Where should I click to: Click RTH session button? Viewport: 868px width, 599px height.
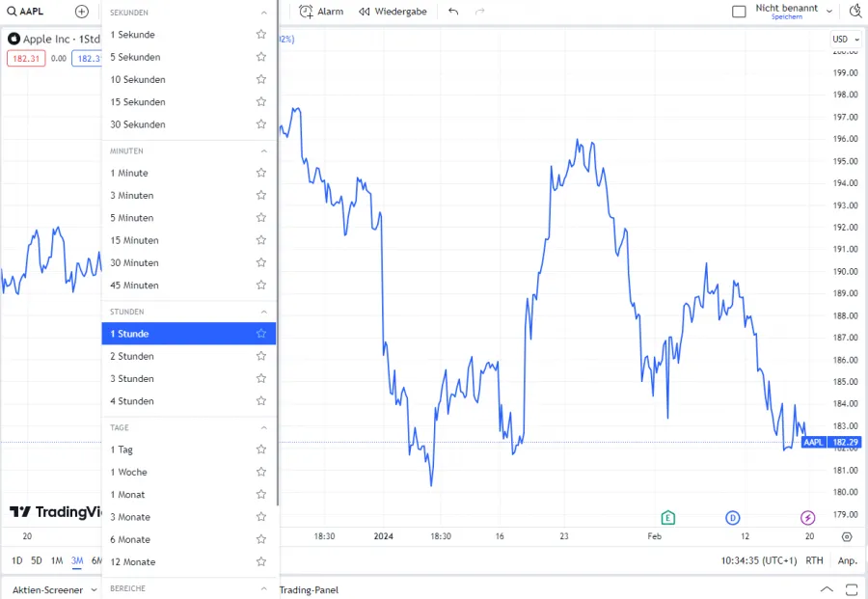point(814,560)
